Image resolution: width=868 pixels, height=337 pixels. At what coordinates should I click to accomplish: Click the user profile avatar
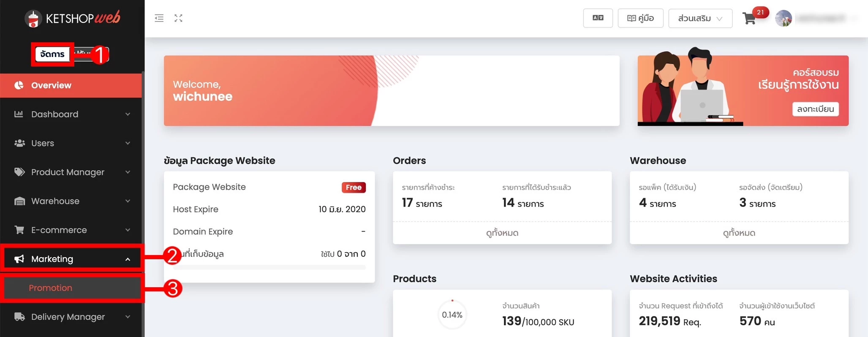(784, 19)
